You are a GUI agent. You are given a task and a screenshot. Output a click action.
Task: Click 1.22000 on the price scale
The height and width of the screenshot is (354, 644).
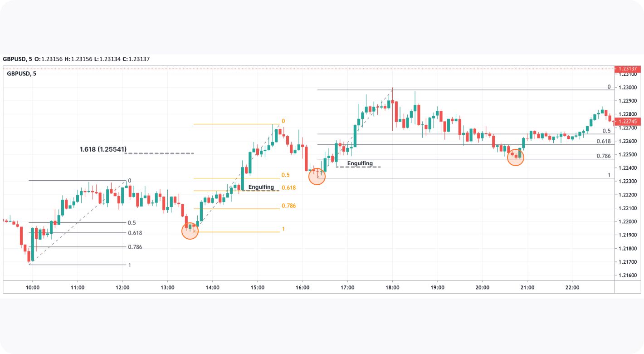629,222
